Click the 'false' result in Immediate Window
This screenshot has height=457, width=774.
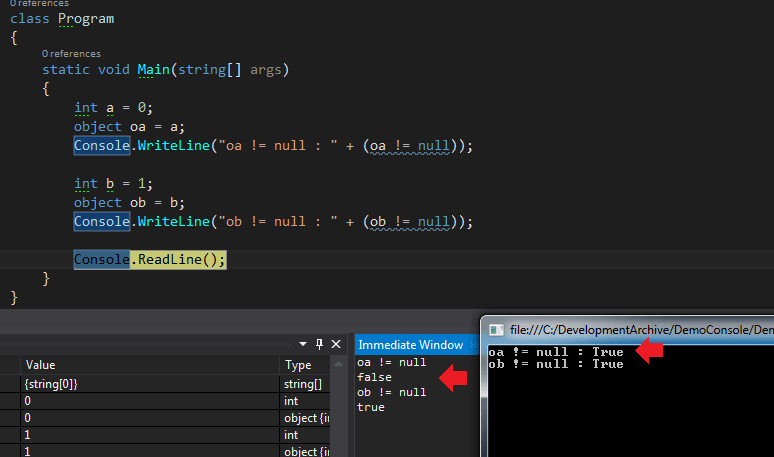373,377
